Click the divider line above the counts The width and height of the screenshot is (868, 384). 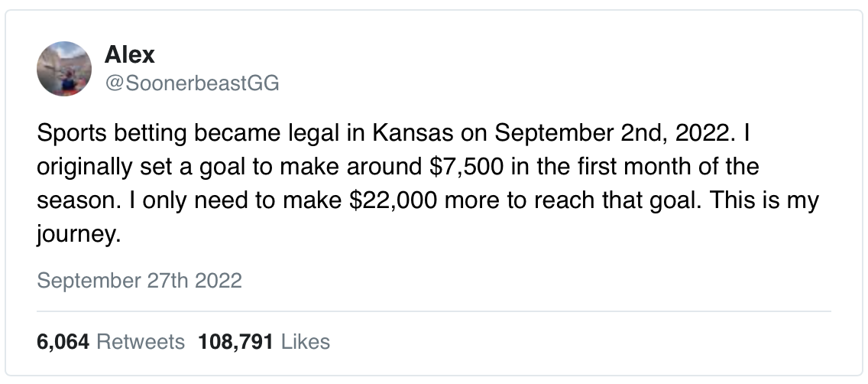434,311
